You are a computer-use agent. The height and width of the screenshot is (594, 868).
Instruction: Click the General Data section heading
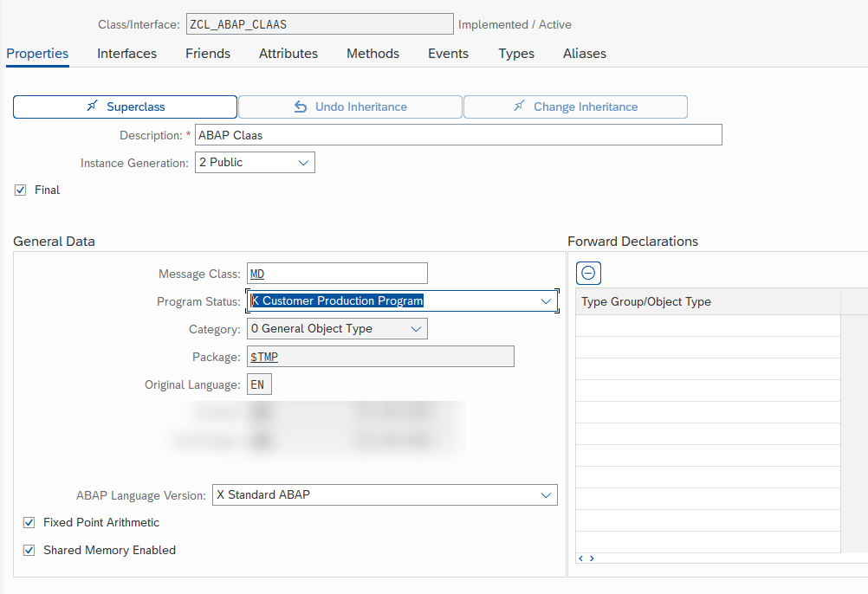55,241
